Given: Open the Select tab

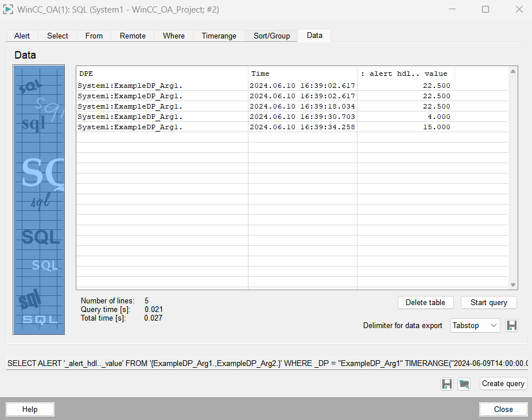Looking at the screenshot, I should (x=57, y=36).
